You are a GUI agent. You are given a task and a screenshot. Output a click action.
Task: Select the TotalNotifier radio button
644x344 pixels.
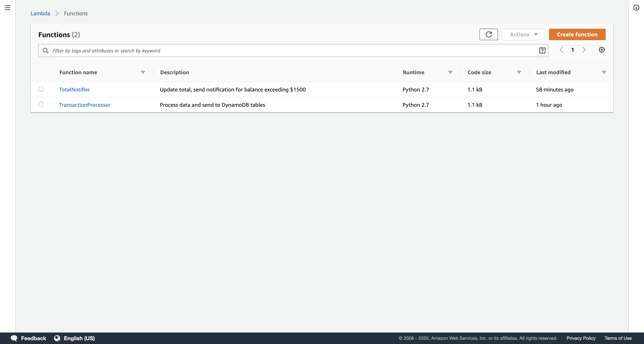[x=41, y=89]
